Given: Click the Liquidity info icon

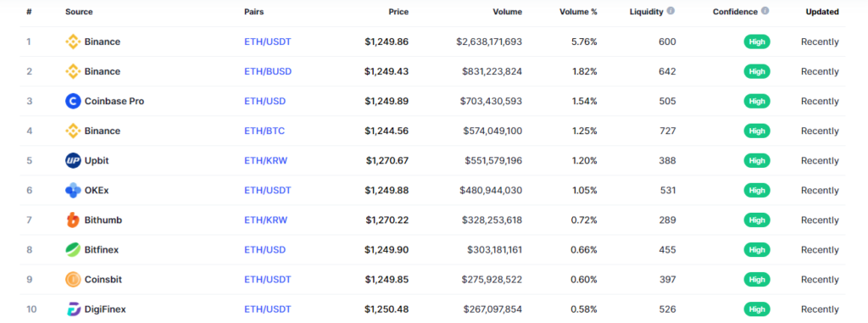Looking at the screenshot, I should pyautogui.click(x=671, y=10).
